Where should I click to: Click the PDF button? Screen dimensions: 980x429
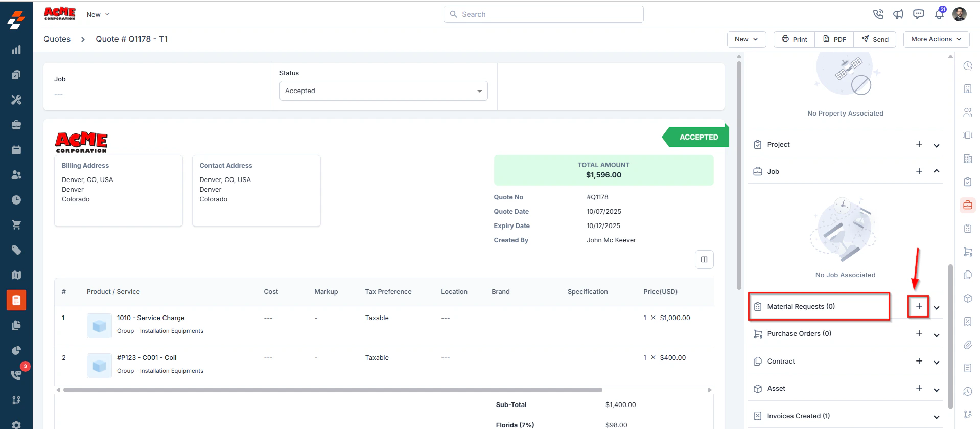(834, 39)
